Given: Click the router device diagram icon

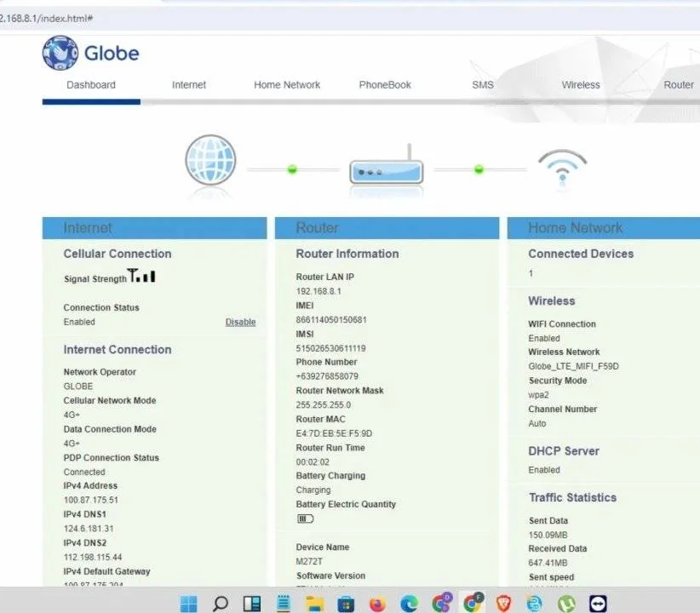Looking at the screenshot, I should click(x=386, y=165).
